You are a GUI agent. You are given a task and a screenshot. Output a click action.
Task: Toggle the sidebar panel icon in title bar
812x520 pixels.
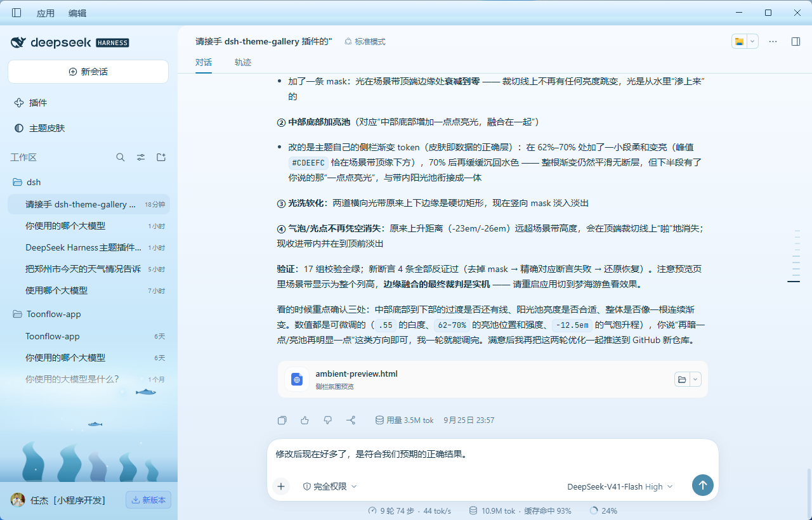16,13
